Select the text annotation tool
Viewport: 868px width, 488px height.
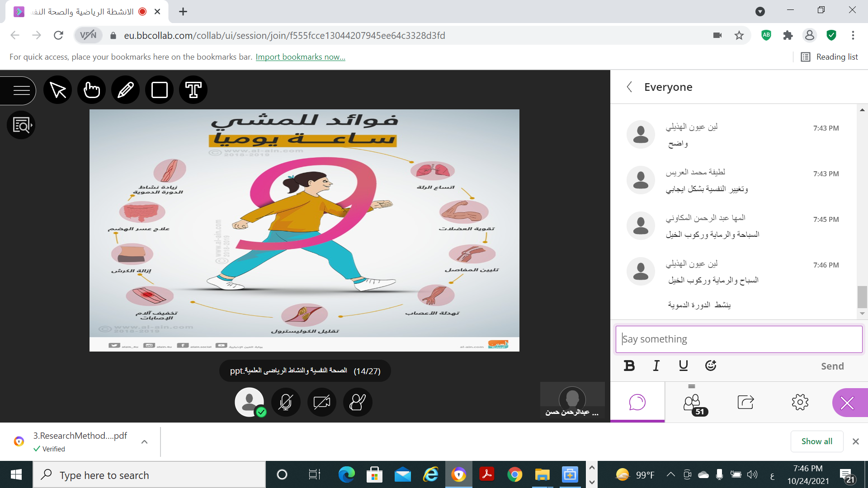tap(193, 90)
